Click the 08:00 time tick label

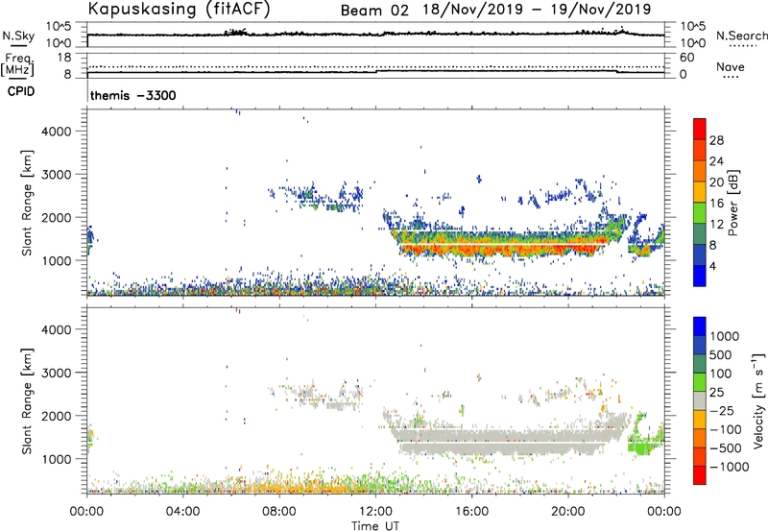point(278,512)
